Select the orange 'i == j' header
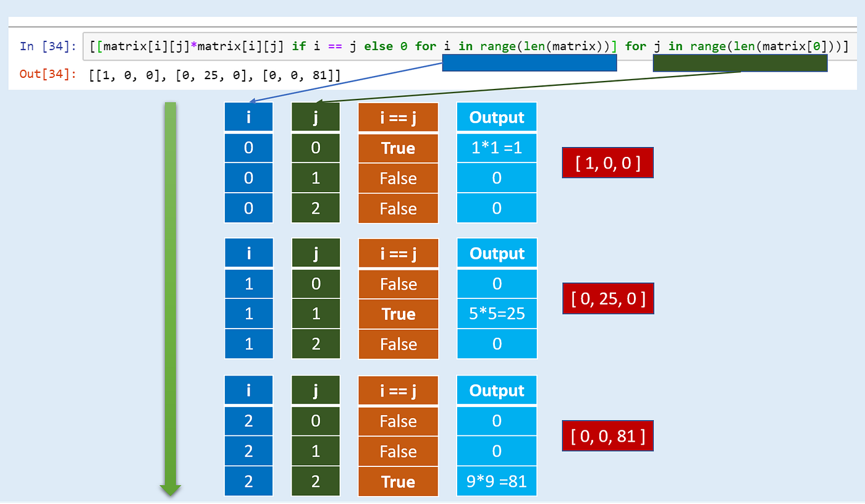This screenshot has height=504, width=865. click(398, 117)
